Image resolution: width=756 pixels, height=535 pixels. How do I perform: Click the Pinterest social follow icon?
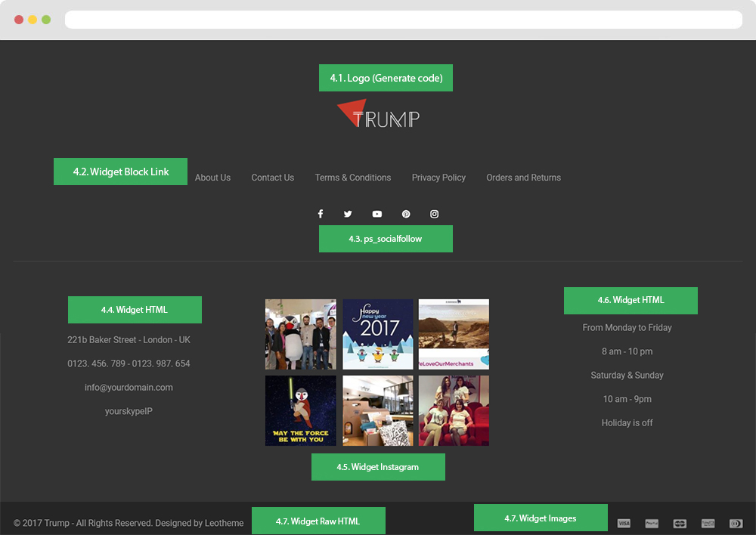coord(406,214)
